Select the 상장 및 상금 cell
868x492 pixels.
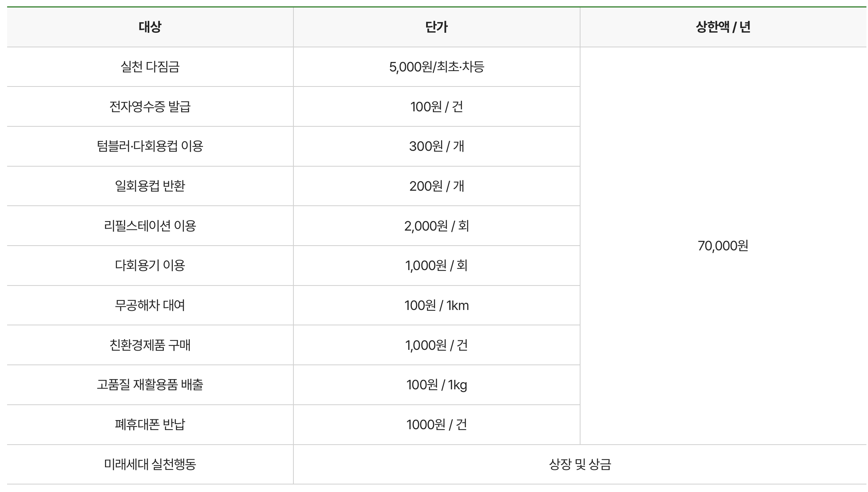click(x=580, y=464)
